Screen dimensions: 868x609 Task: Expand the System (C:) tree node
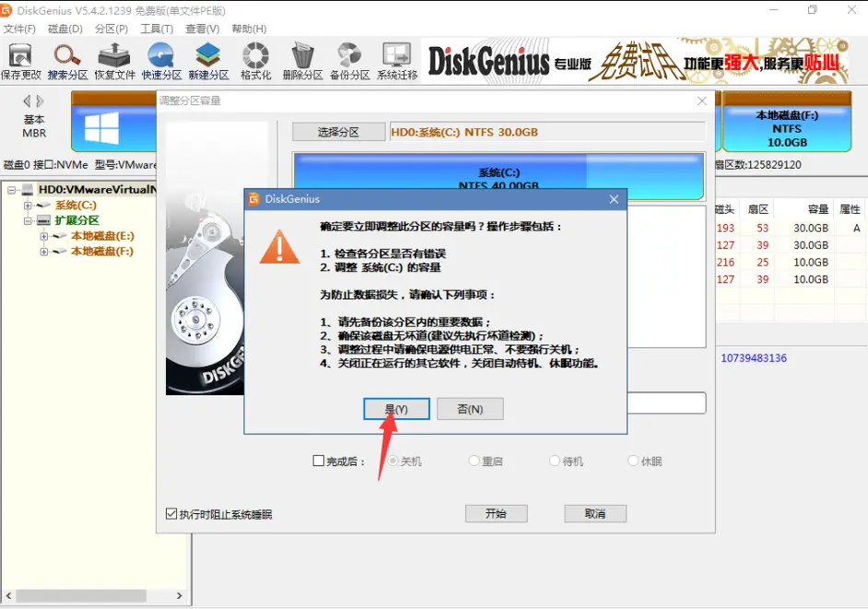tap(27, 205)
